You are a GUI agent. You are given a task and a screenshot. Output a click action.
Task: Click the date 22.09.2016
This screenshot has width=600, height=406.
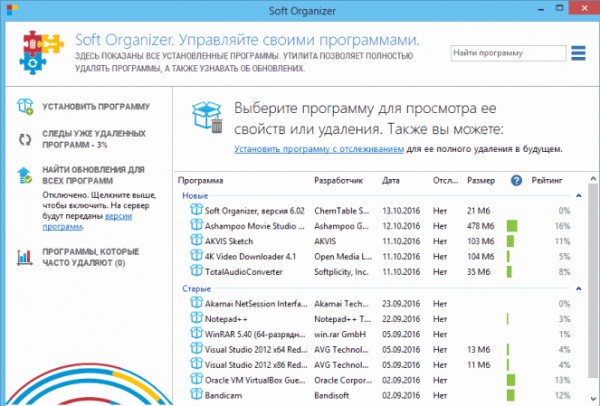401,319
